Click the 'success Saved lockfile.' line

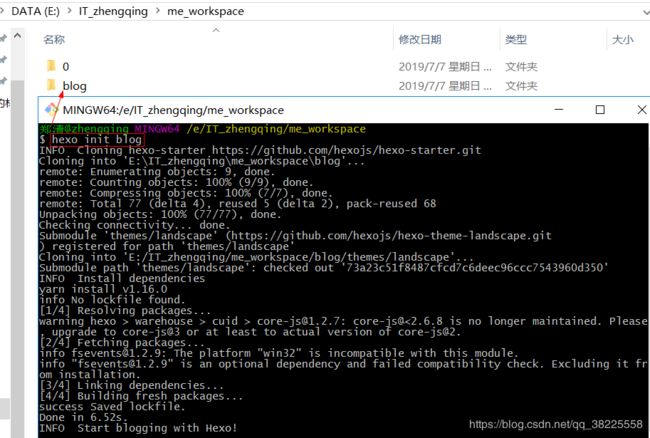(112, 407)
